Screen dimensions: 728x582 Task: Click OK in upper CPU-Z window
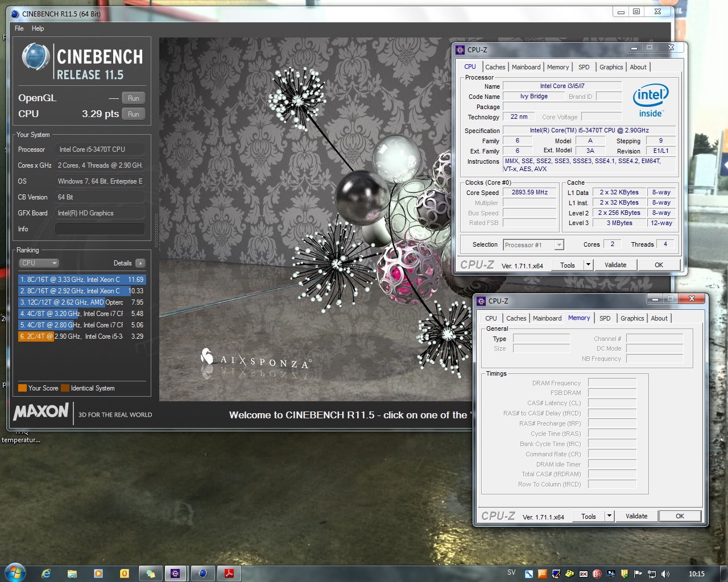pos(659,265)
